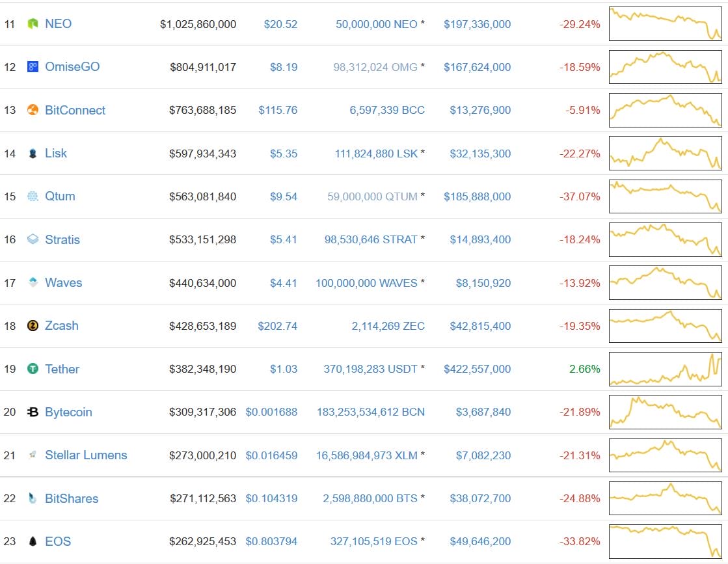Click Zcash circulating supply 2,114,269 ZEC
This screenshot has height=564, width=728.
388,326
